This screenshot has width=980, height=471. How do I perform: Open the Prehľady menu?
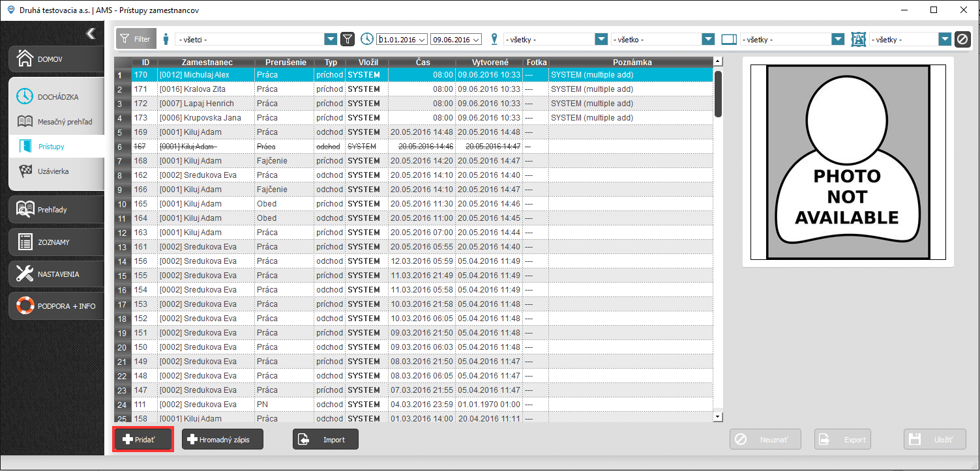click(x=56, y=210)
